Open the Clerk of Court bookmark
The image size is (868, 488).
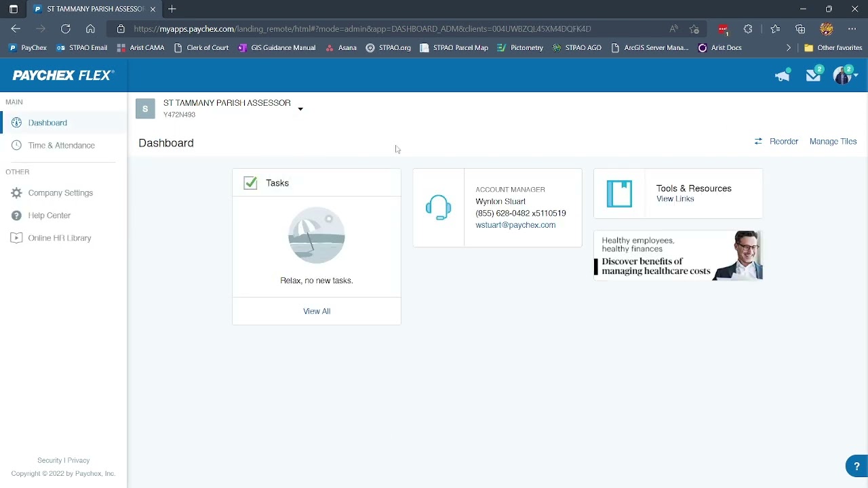point(201,47)
